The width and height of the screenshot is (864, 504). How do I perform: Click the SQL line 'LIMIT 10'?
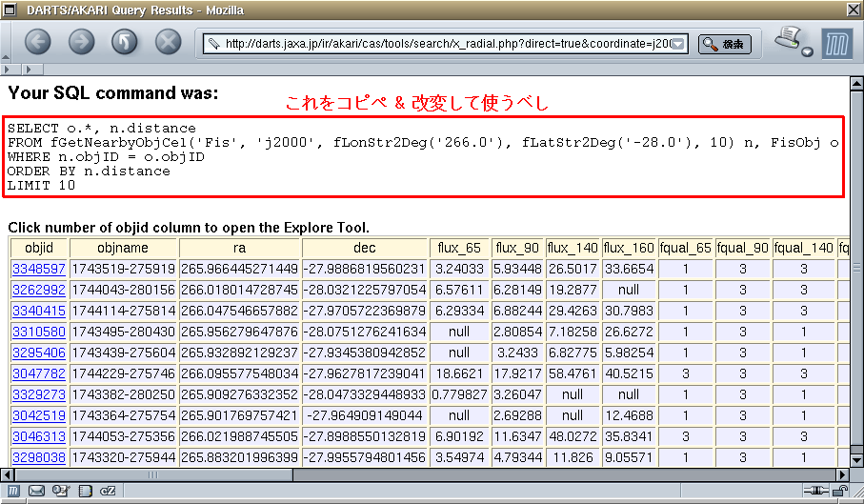[41, 186]
